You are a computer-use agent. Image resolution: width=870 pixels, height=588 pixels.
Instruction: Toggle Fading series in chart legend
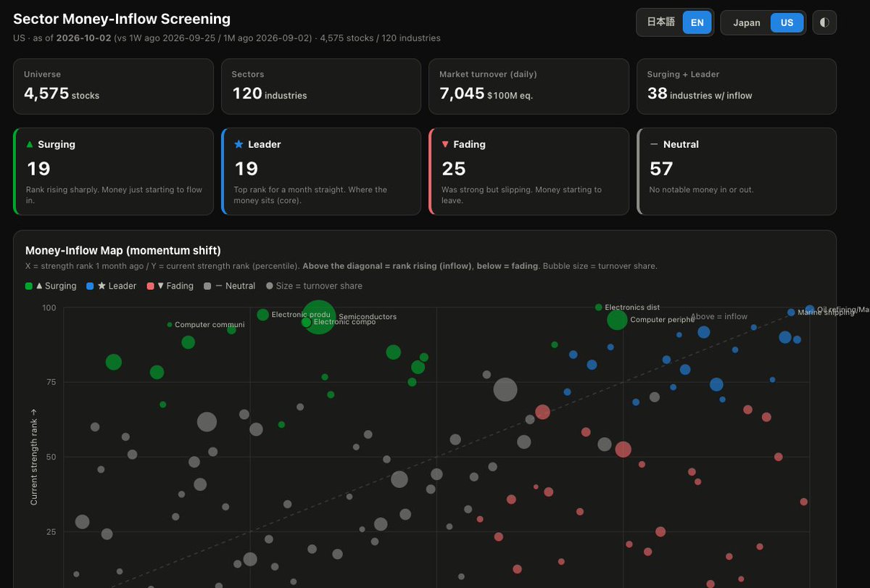170,286
